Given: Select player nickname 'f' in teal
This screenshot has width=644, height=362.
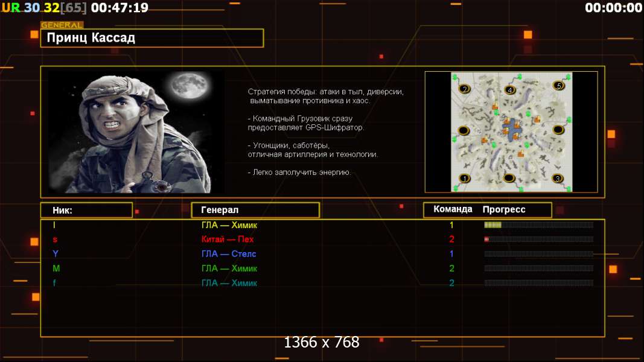Looking at the screenshot, I should (54, 283).
